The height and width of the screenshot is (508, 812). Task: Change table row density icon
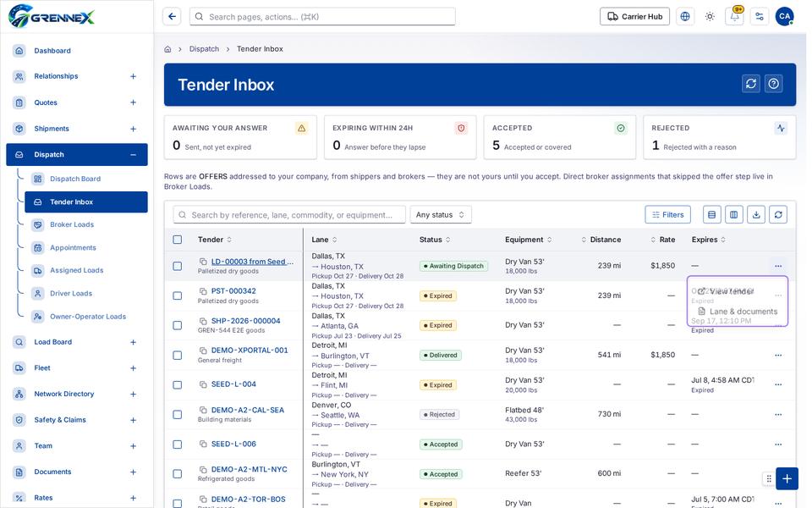point(712,214)
